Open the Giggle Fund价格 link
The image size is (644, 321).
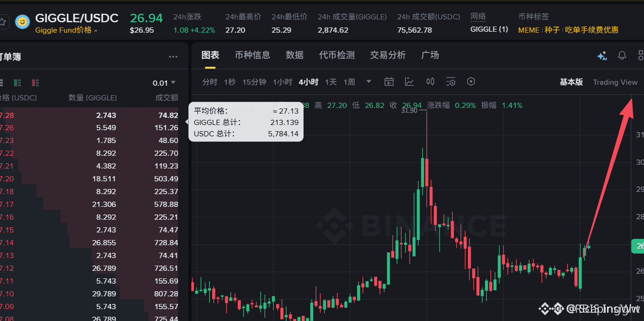[x=66, y=30]
